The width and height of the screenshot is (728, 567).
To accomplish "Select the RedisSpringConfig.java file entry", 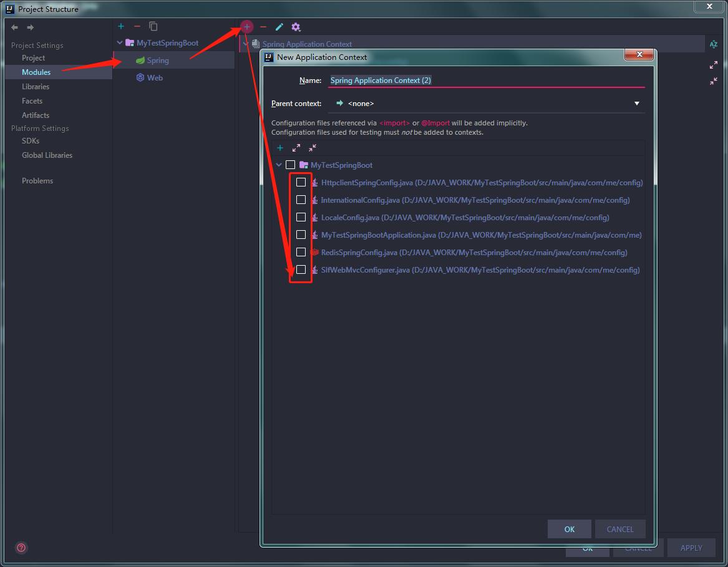I will [474, 253].
